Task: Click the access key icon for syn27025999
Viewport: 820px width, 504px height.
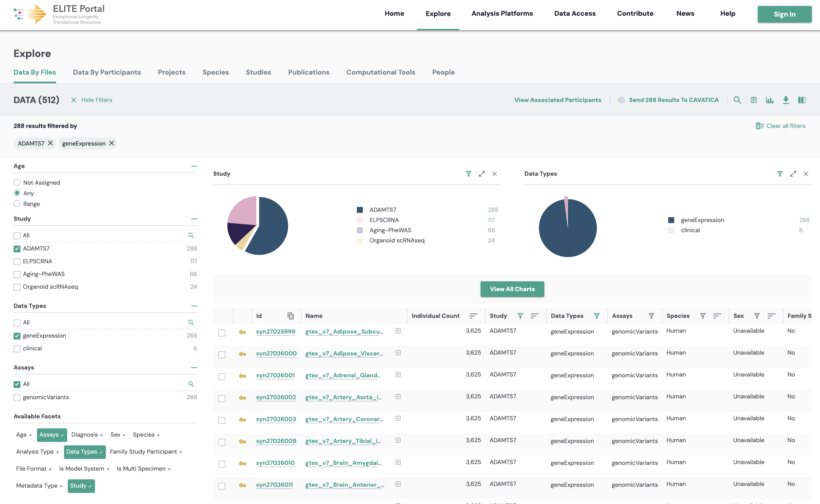Action: (242, 332)
